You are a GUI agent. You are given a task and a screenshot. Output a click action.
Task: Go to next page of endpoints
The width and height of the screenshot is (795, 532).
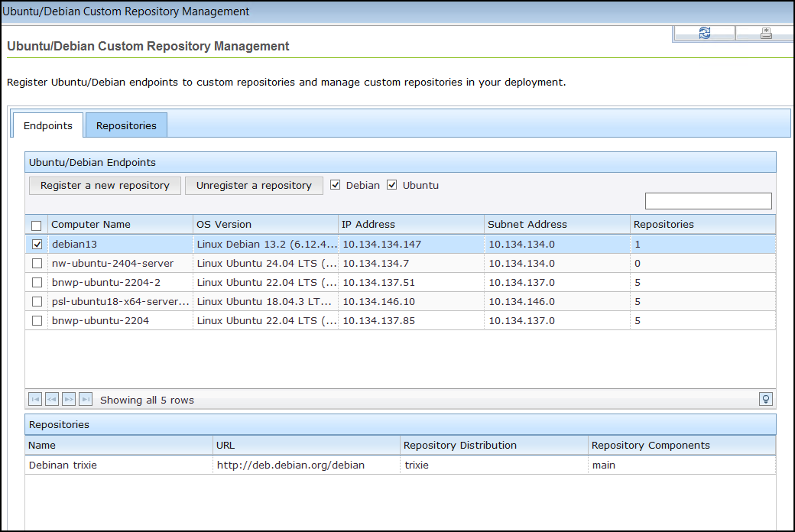(x=69, y=400)
